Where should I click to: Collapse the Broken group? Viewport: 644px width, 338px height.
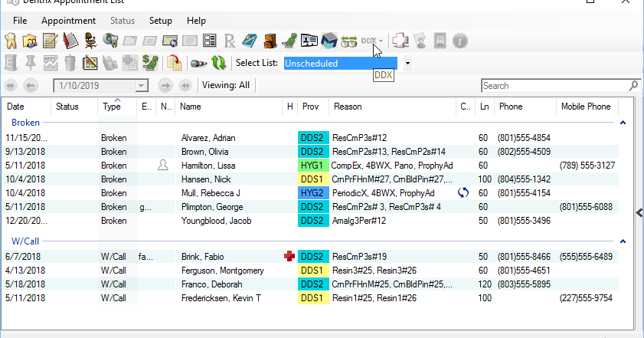623,123
